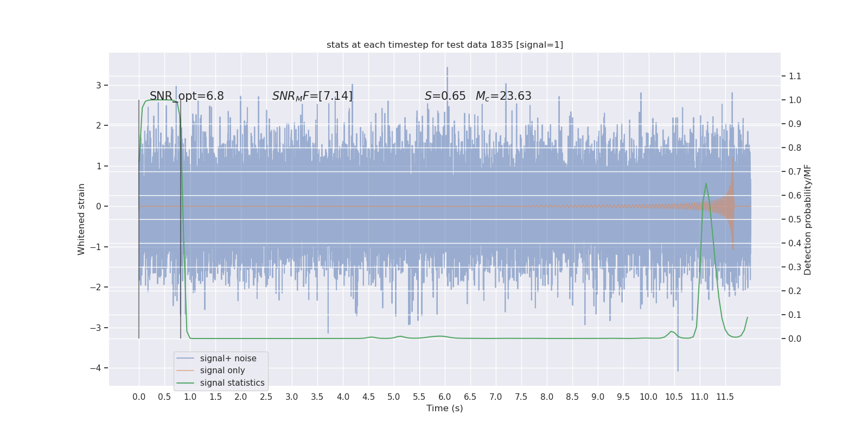This screenshot has height=434, width=868.
Task: Click the green detection peak near 11 seconds
Action: tap(706, 184)
